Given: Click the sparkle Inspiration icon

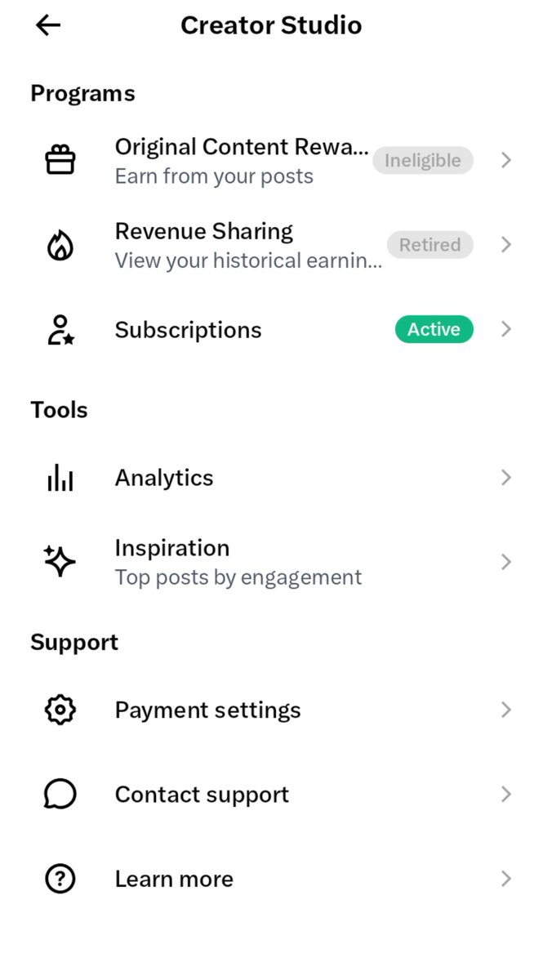Looking at the screenshot, I should (60, 562).
